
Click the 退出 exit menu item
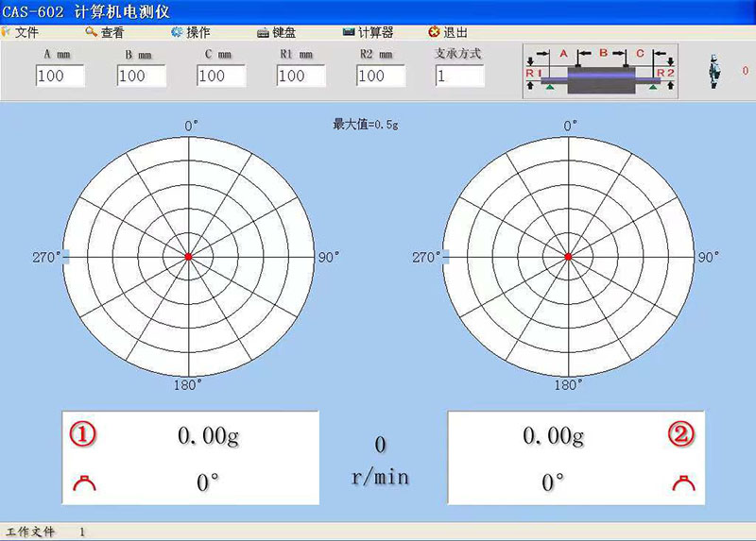[455, 32]
